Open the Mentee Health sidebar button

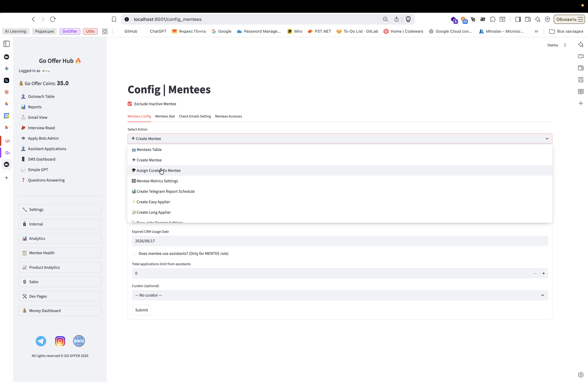(60, 253)
